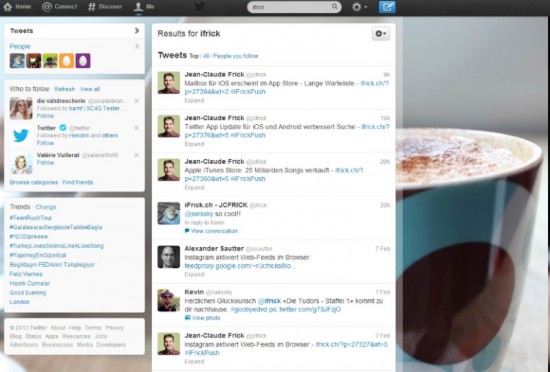Open Kevin's avatar picture

[x=169, y=300]
